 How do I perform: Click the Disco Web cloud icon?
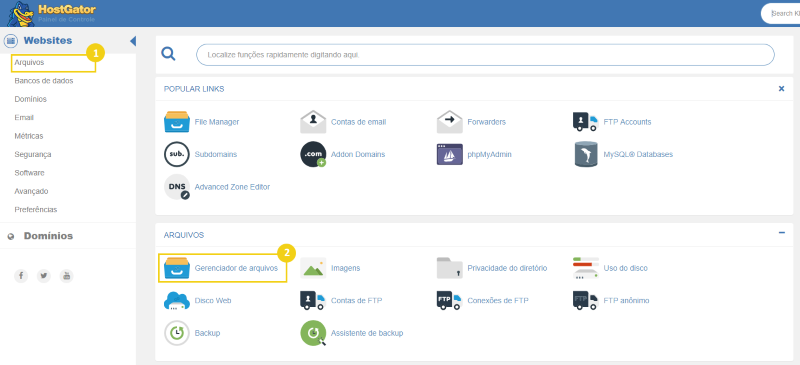click(177, 301)
